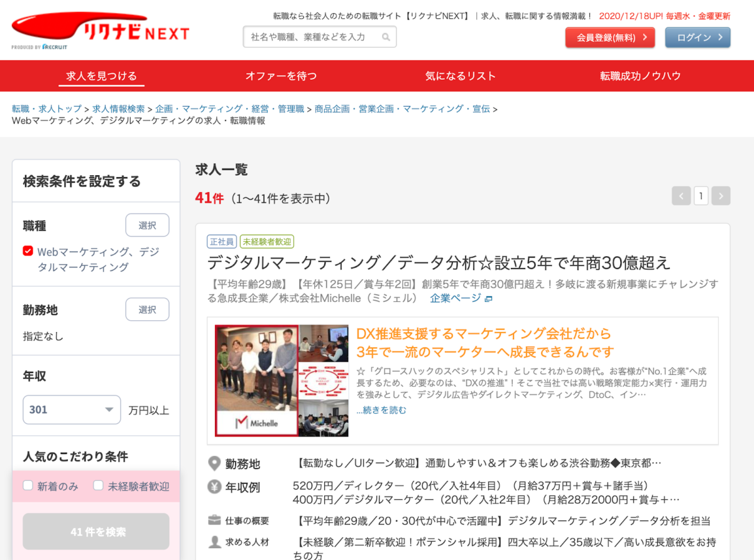
Task: Go to next results page arrow
Action: 721,196
